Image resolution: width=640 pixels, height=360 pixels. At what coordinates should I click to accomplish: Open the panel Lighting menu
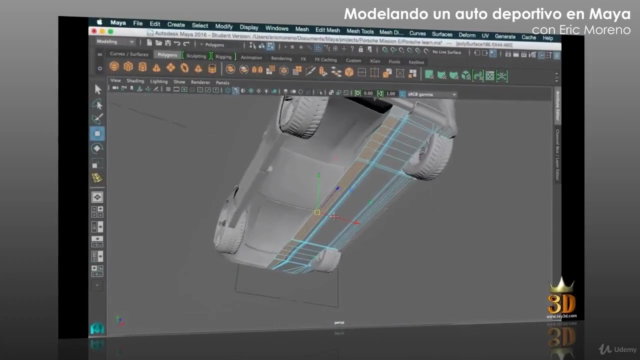tap(158, 81)
